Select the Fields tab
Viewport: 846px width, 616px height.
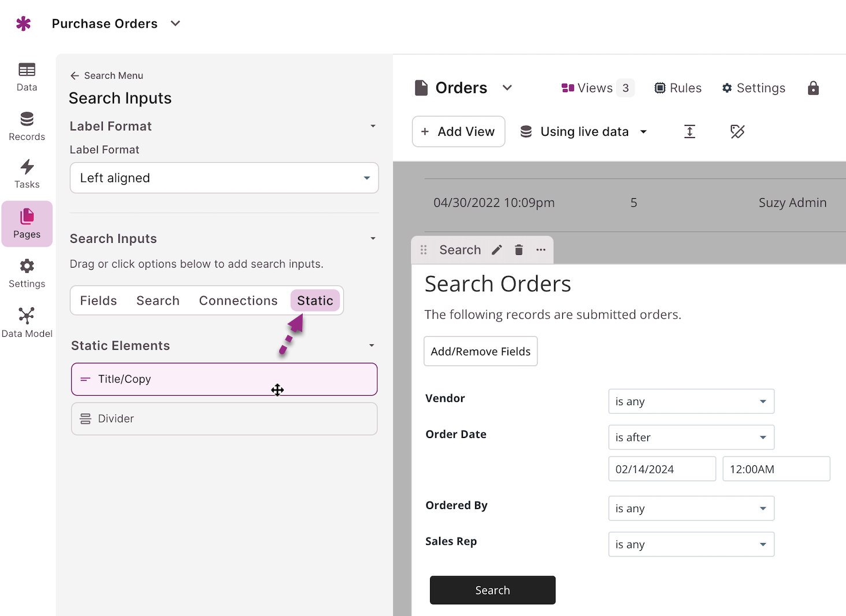pos(98,300)
